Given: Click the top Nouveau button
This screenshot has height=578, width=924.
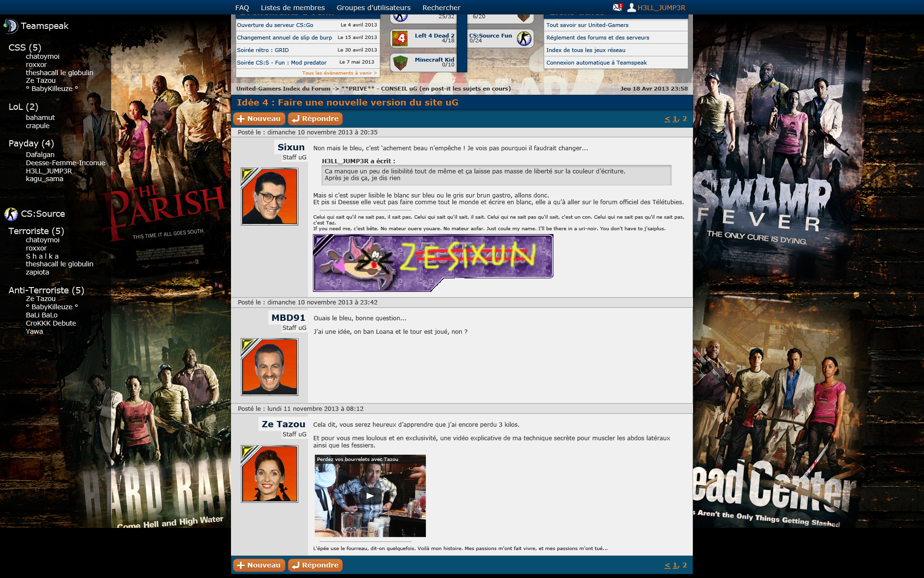Looking at the screenshot, I should coord(259,118).
